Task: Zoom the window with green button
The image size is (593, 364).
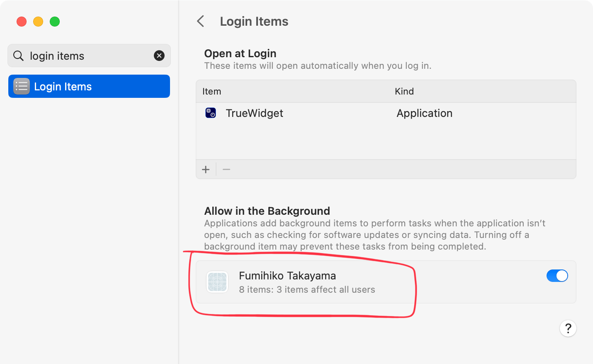Action: (55, 22)
